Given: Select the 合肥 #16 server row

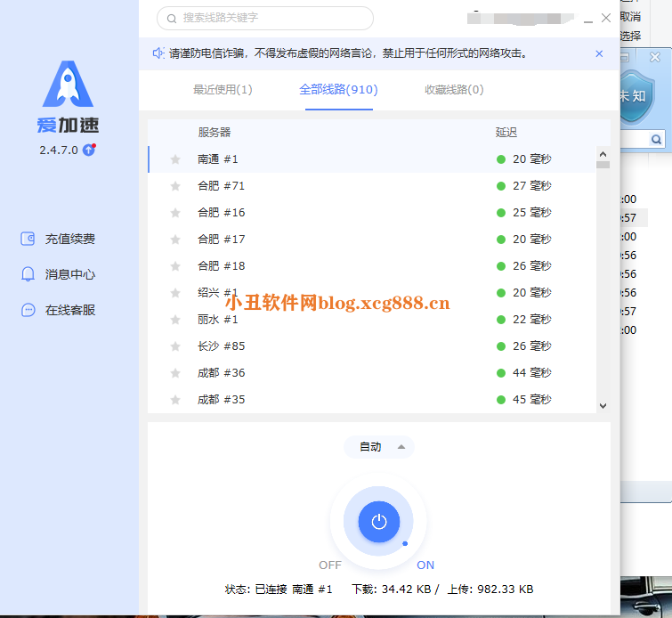Looking at the screenshot, I should click(372, 213).
